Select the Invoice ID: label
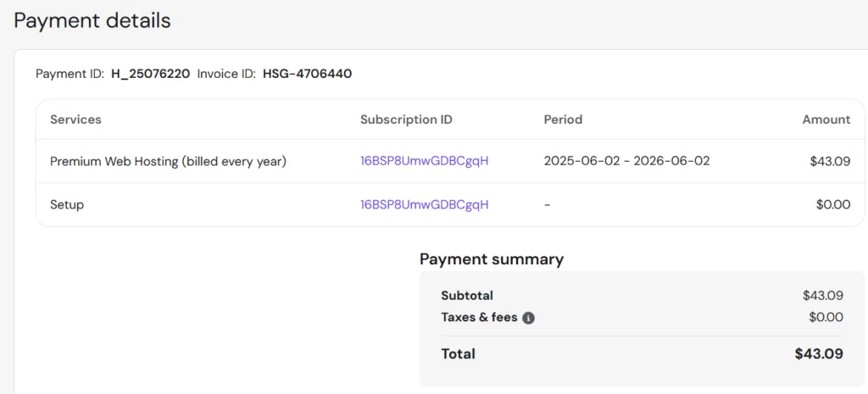The image size is (868, 394). [x=226, y=74]
